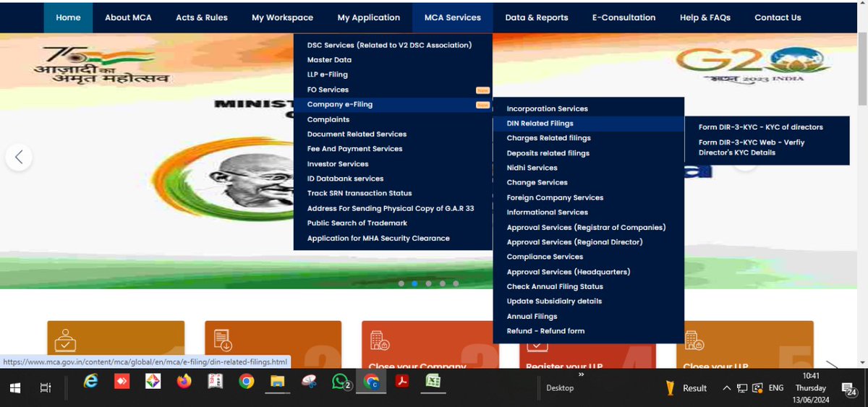868x407 pixels.
Task: Launch Firefox from the taskbar
Action: click(x=184, y=381)
